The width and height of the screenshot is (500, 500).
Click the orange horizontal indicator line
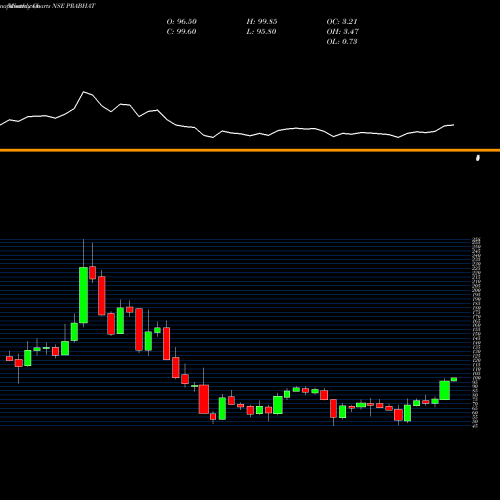(250, 150)
